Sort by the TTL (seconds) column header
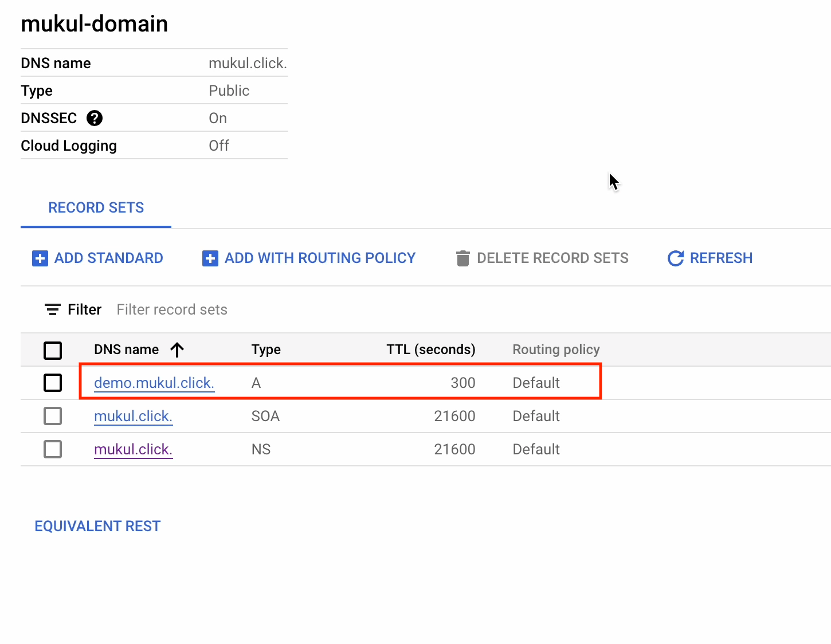Screen dimensions: 831x644 point(430,350)
